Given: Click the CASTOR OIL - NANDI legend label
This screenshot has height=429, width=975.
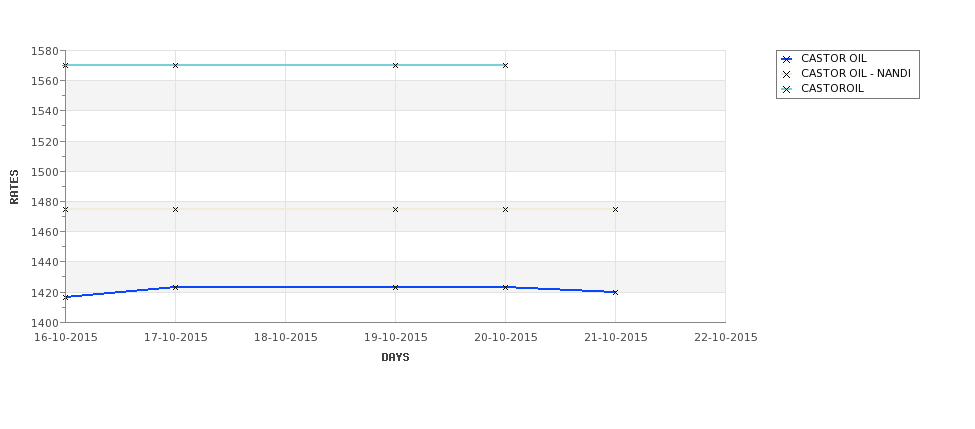Looking at the screenshot, I should click(x=856, y=73).
